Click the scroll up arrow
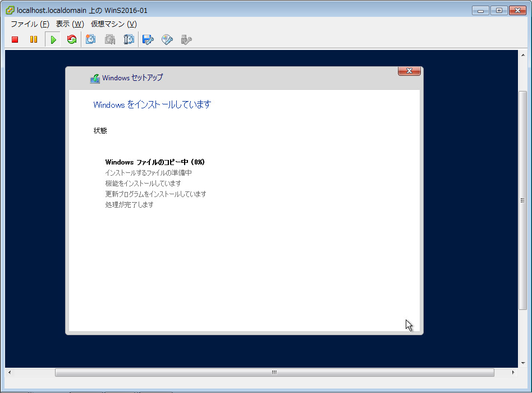This screenshot has width=532, height=393. (523, 54)
